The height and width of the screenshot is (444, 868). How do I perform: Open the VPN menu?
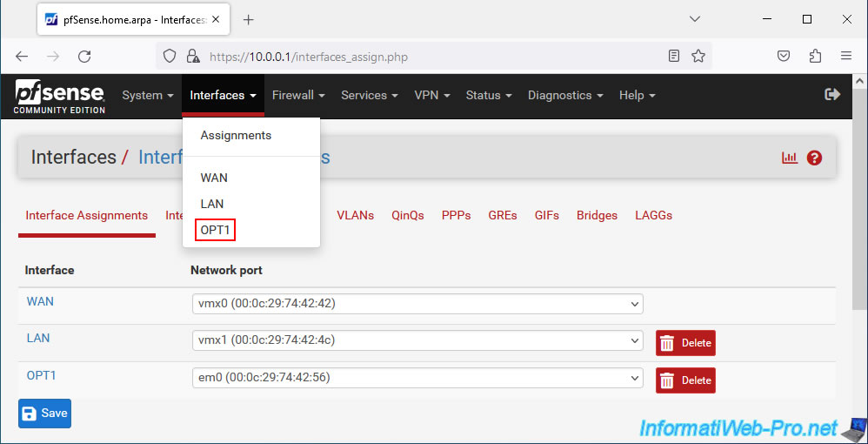pyautogui.click(x=431, y=96)
